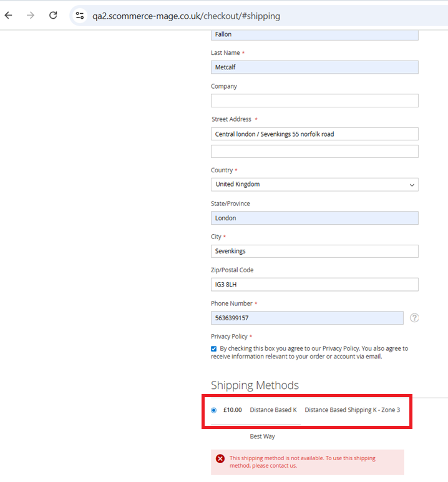Open site information icon in address bar
Screen dimensions: 448x482
[80, 16]
